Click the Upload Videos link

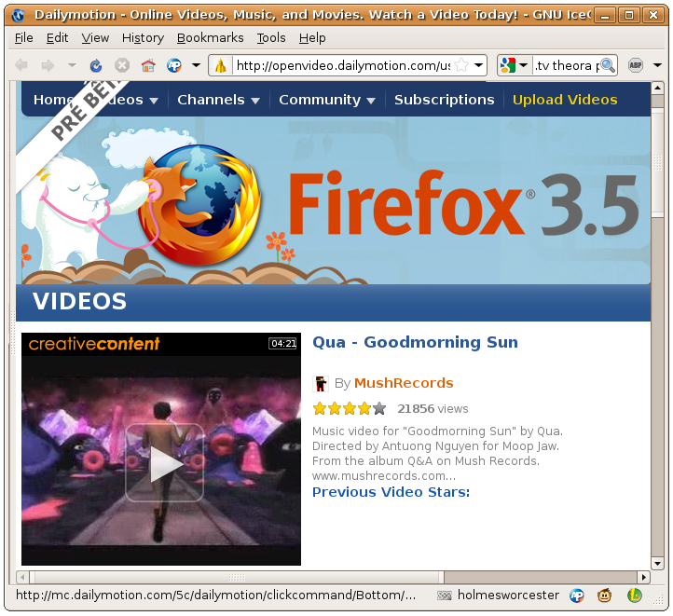tap(565, 100)
